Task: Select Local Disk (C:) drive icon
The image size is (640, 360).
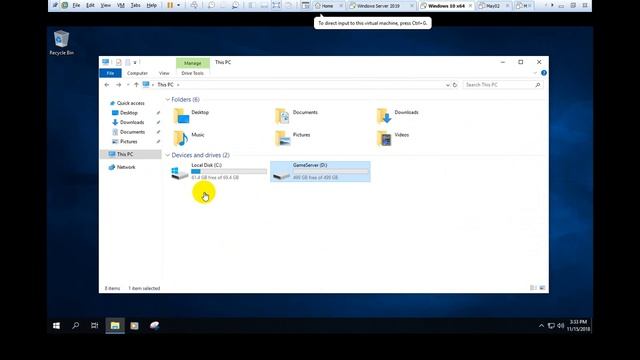Action: 179,173
